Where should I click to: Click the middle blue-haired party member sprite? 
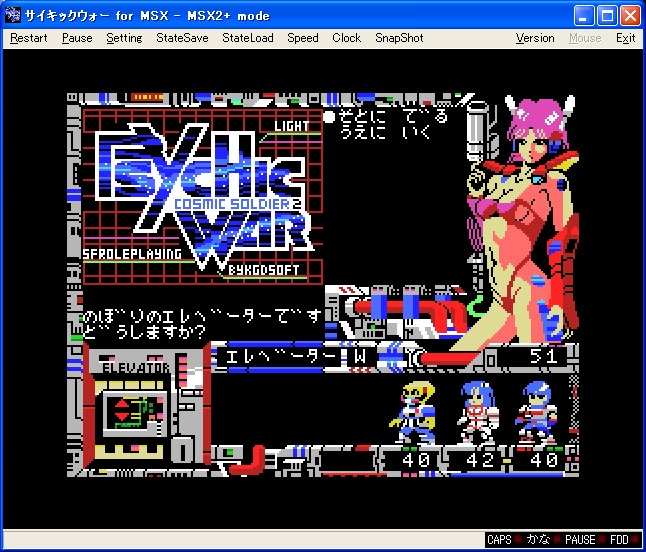476,411
